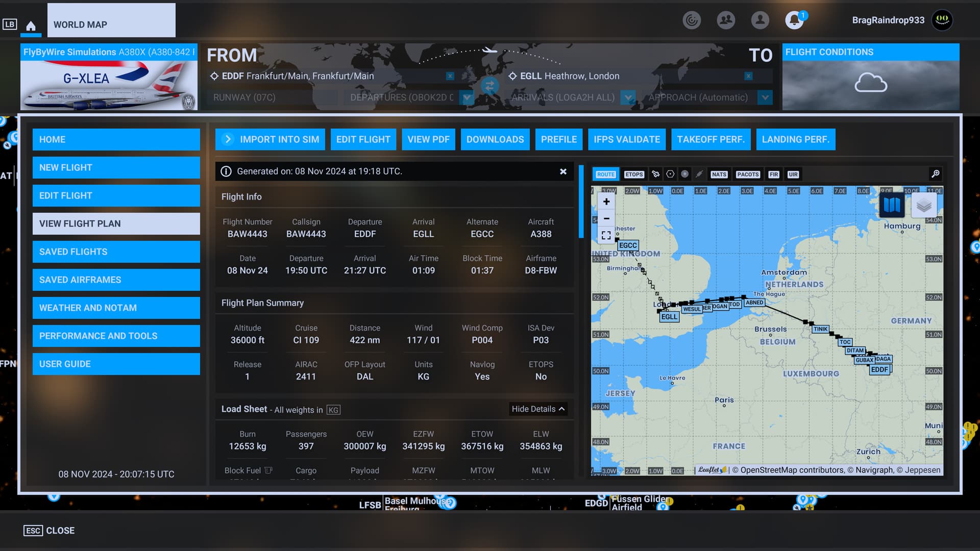980x551 pixels.
Task: Click EDIT FLIGHT in the top toolbar
Action: pos(363,139)
